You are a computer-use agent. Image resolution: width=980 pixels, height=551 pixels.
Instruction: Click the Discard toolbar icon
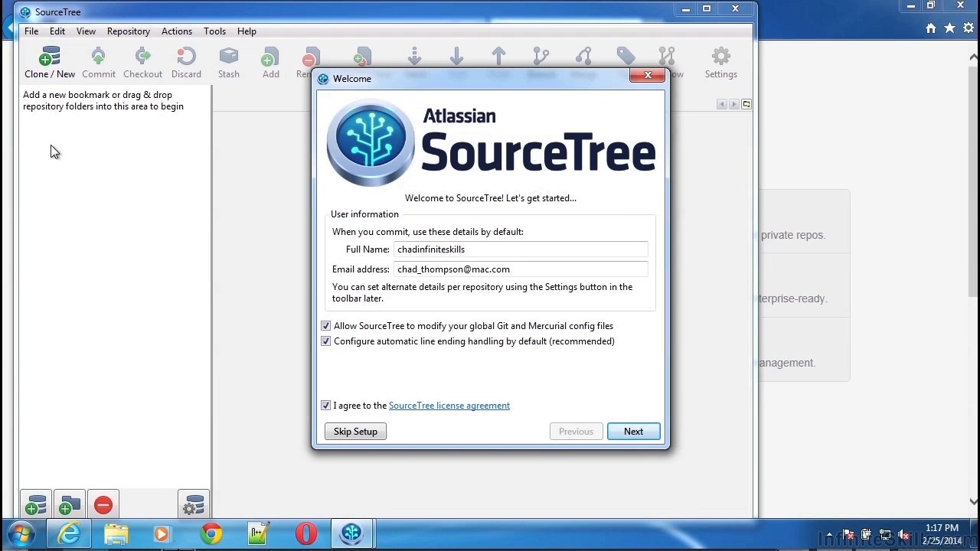[x=186, y=57]
